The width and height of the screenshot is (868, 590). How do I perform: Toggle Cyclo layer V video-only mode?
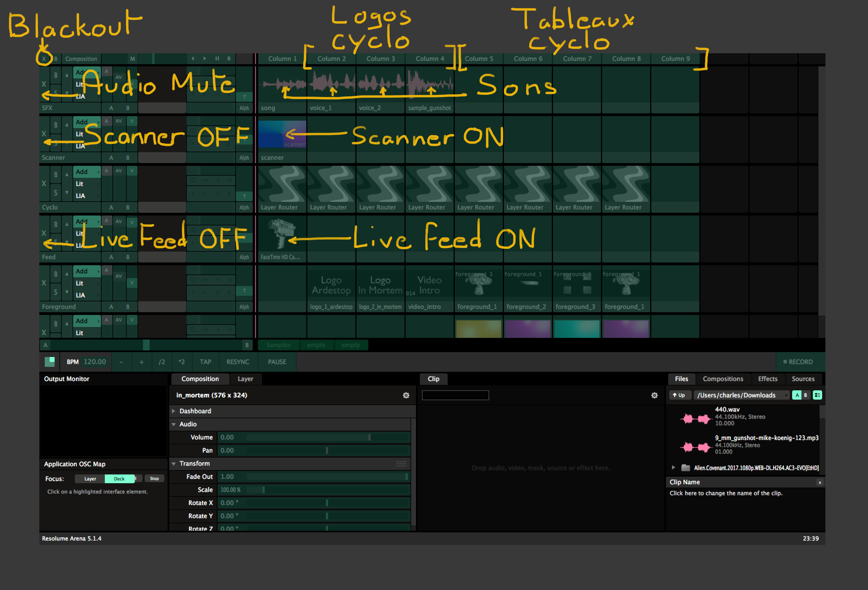(132, 171)
